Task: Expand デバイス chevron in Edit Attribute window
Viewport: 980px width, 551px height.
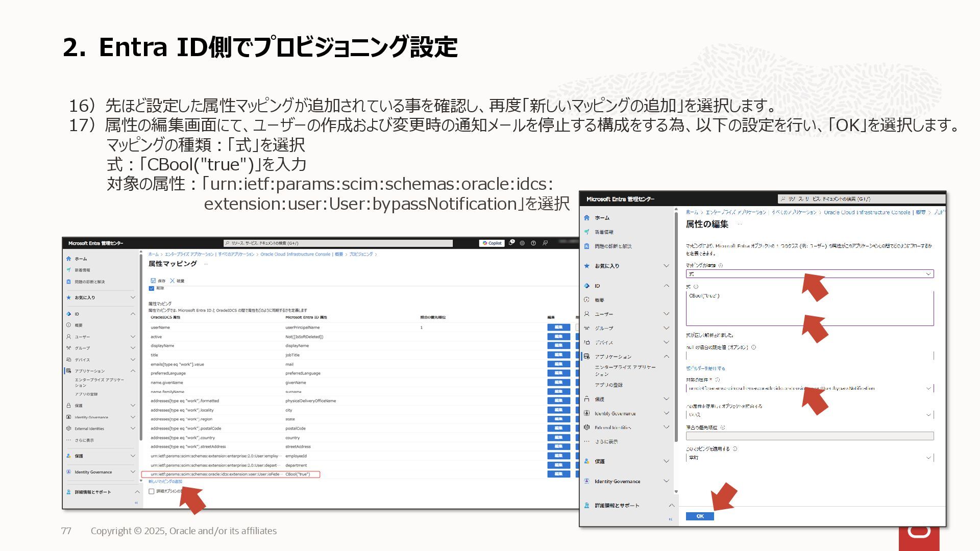Action: [x=666, y=342]
